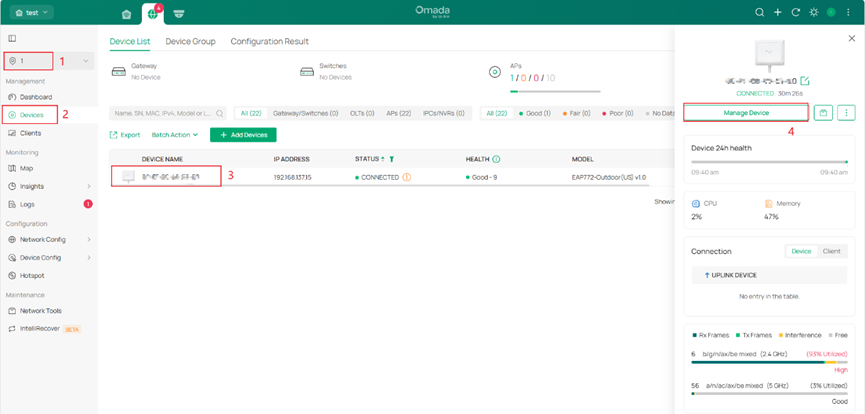Click the EAP772-Outdoor(US) v1.0 model cell

click(x=608, y=177)
